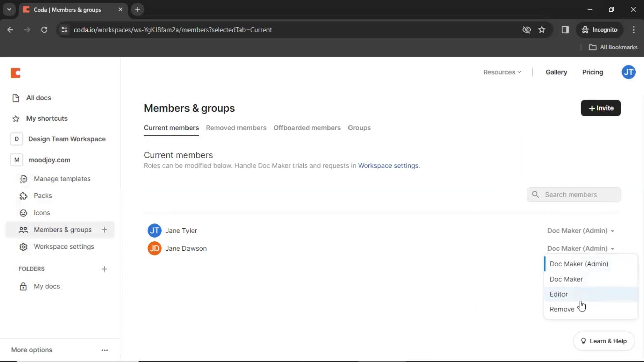Click the Manage templates icon
644x362 pixels.
23,179
